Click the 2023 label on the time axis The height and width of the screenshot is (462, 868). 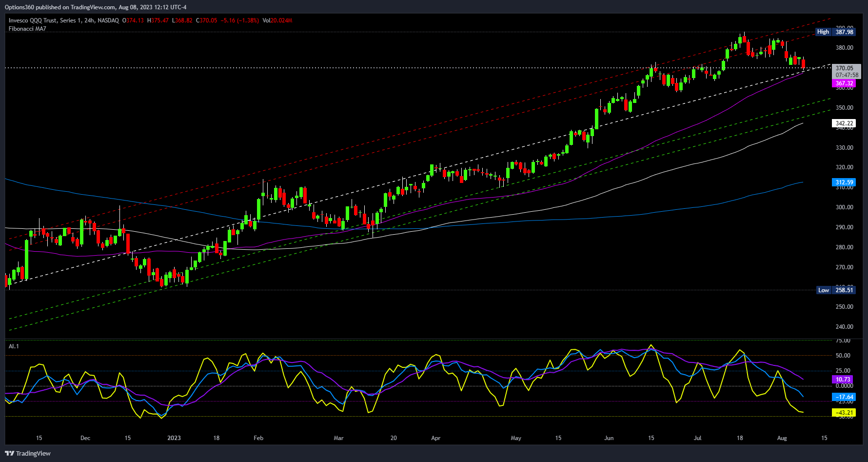coord(174,438)
